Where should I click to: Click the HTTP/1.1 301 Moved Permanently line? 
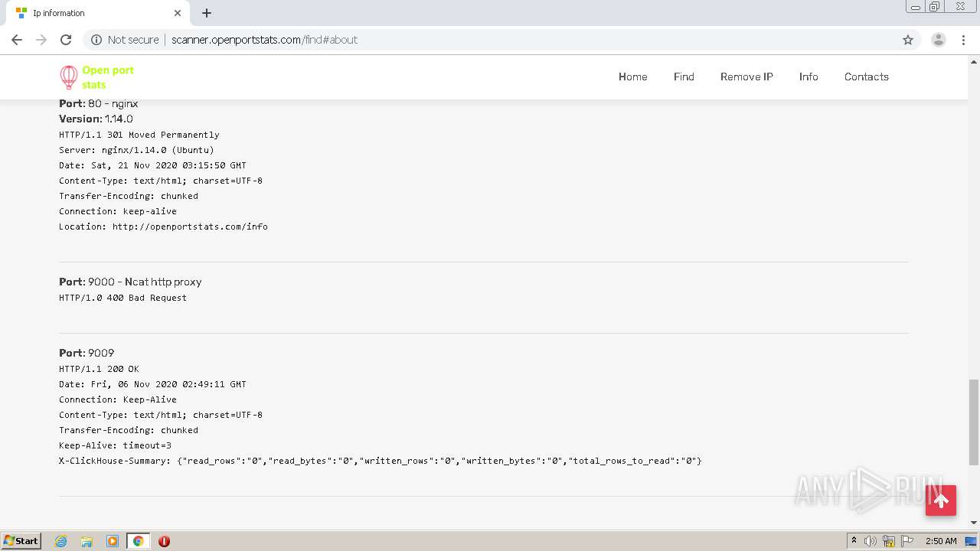click(139, 135)
